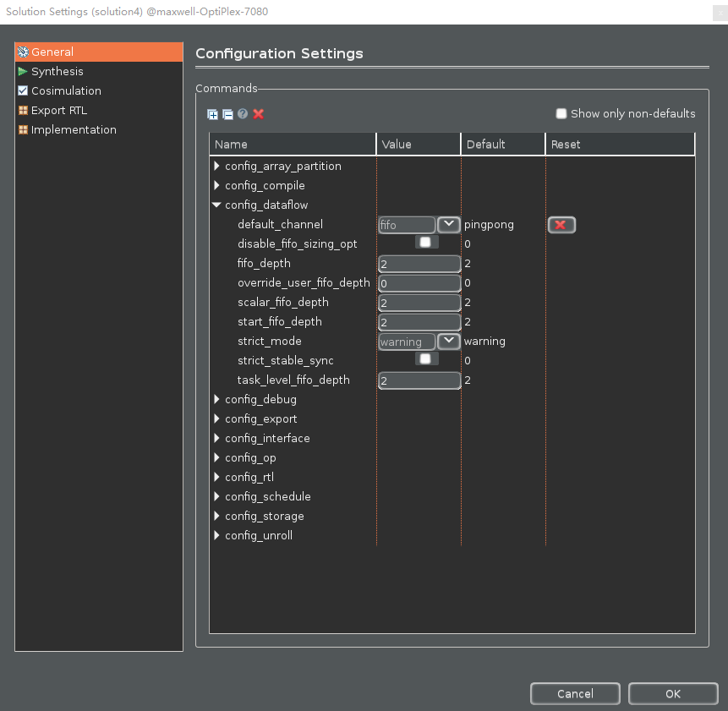Click the Implementation icon in sidebar

pos(23,130)
